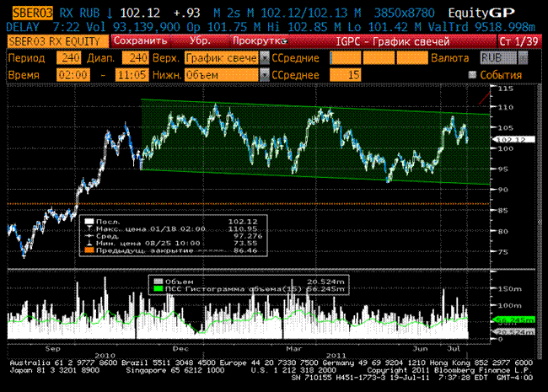The height and width of the screenshot is (392, 548).
Task: Click the white Посл. legend marker
Action: click(x=89, y=222)
